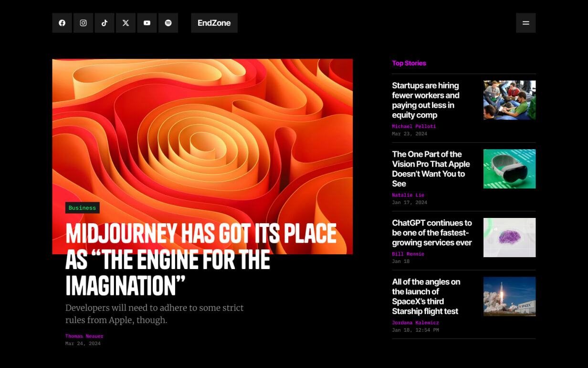Open the X (Twitter) social icon

click(126, 23)
